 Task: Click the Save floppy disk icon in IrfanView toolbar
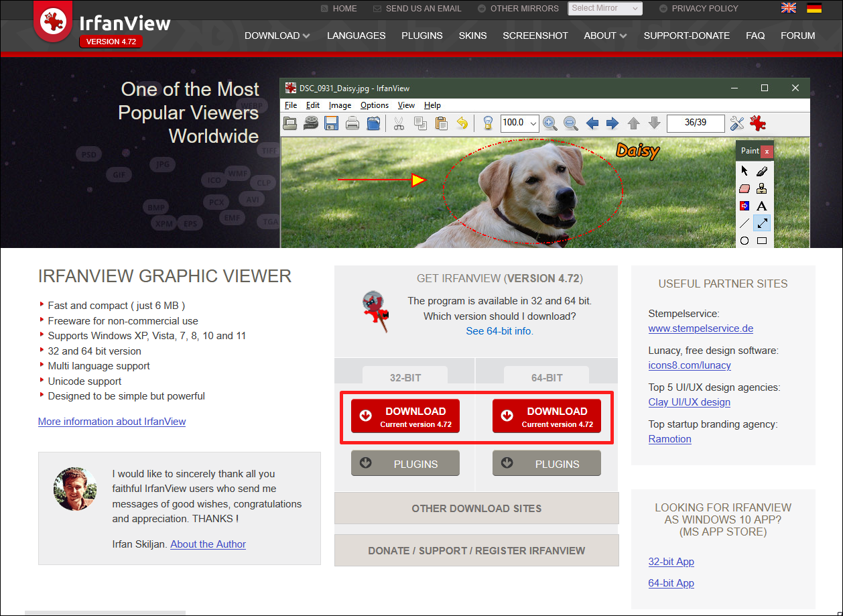click(332, 123)
